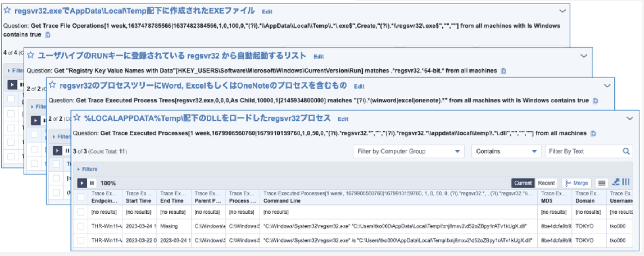Collapse the %LOCALAPPDATA%Temp DLL panel chevron

click(x=630, y=118)
